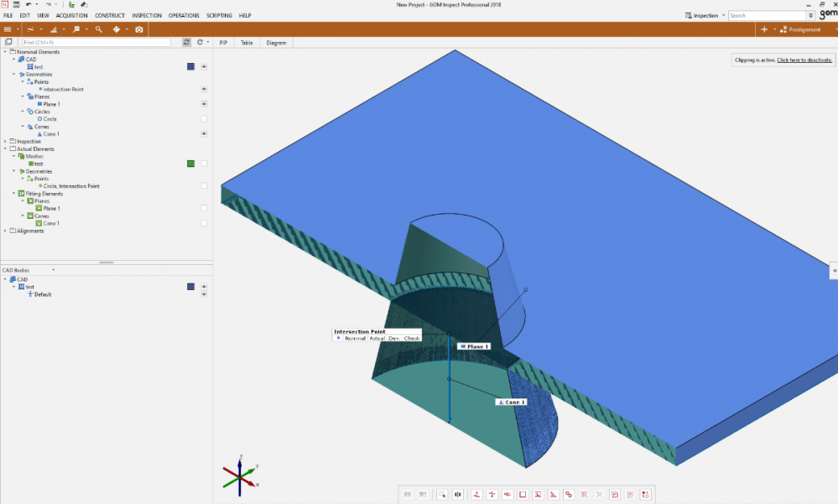
Task: Click the chain link icon in bottom toolbar
Action: [569, 495]
